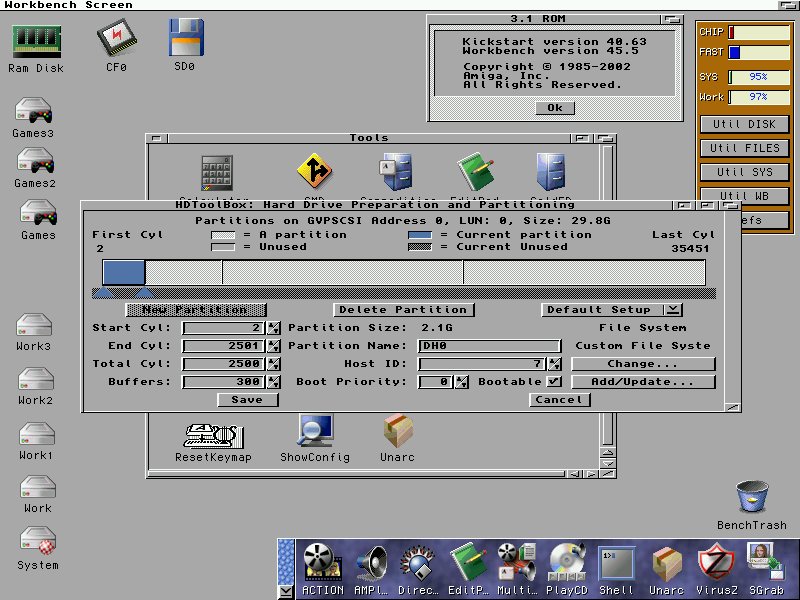Click the Buffers value field 300

(224, 382)
